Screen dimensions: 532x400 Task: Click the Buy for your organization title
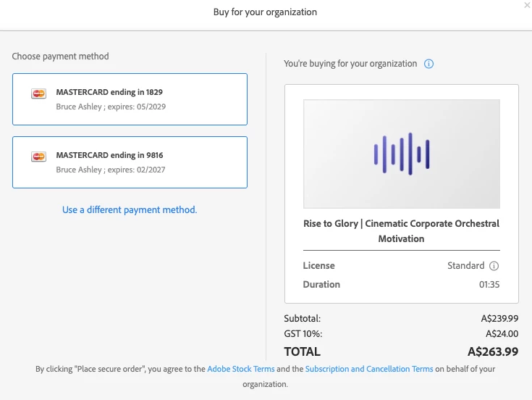265,12
